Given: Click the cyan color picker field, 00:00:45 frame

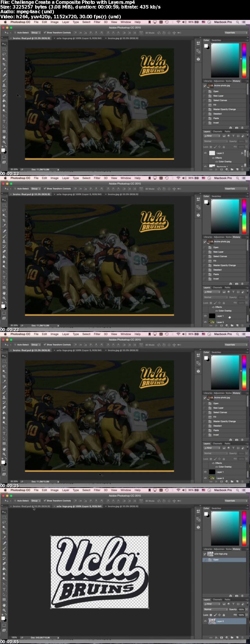Looking at the screenshot, I should 225,528.
